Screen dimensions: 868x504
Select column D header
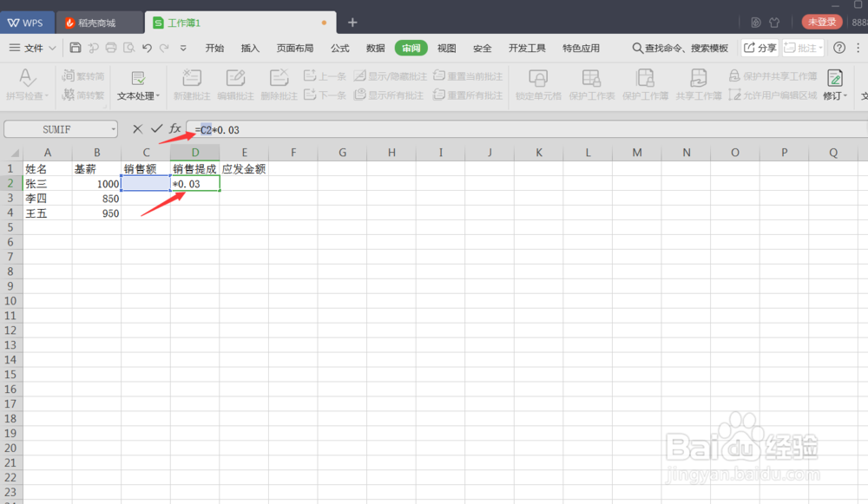(194, 152)
